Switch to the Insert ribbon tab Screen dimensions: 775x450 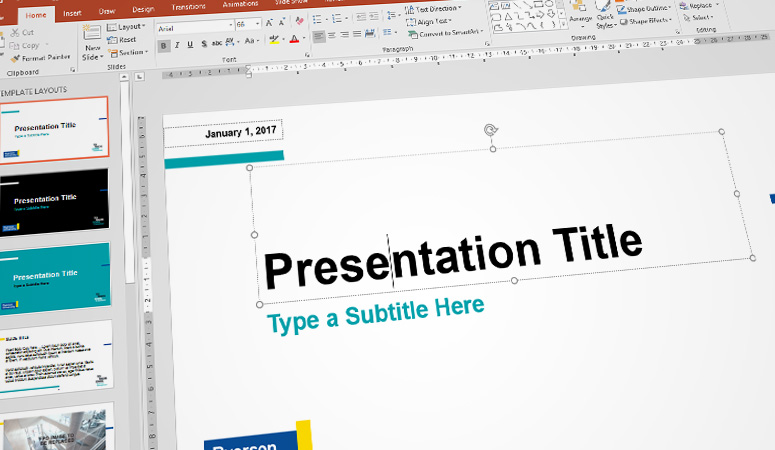pos(72,13)
